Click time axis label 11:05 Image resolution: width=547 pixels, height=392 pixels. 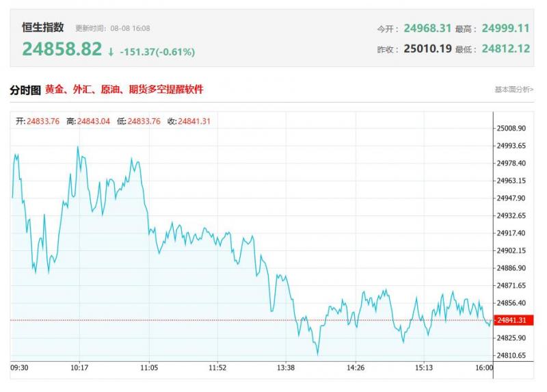[x=149, y=368]
